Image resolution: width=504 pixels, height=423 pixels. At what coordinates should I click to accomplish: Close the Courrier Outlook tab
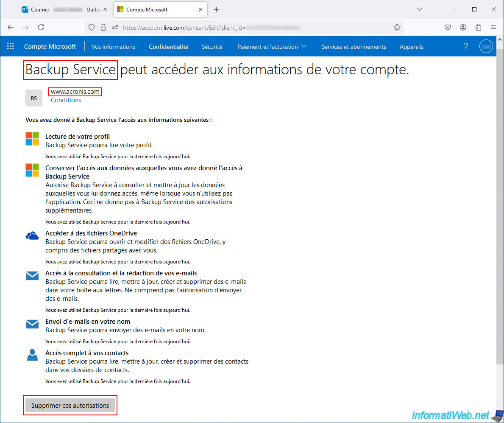(x=105, y=10)
